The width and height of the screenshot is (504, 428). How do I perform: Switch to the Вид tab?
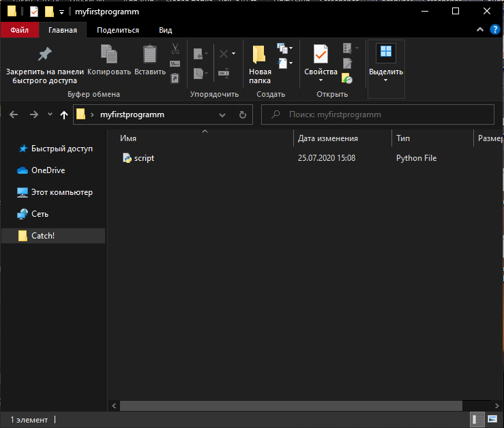click(166, 30)
